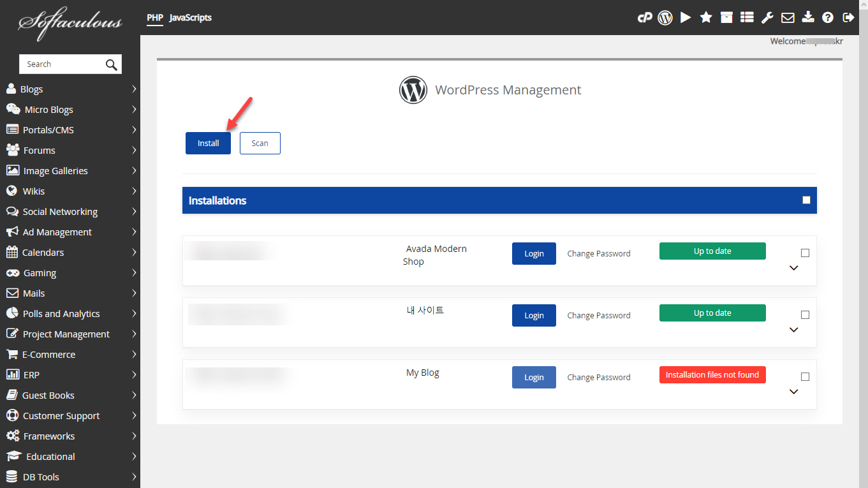Check the 내 사이트 row checkbox
Screen dimensions: 868x488
coord(805,315)
